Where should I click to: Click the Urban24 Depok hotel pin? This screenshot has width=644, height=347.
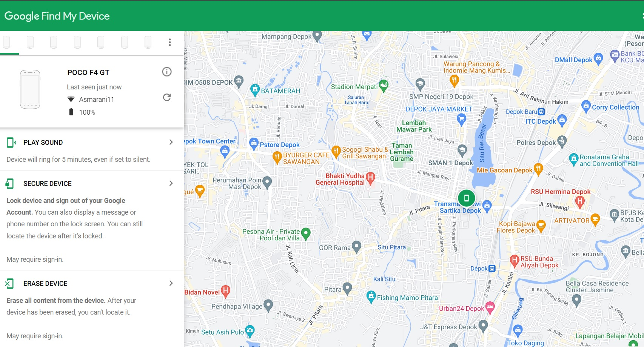(x=490, y=308)
